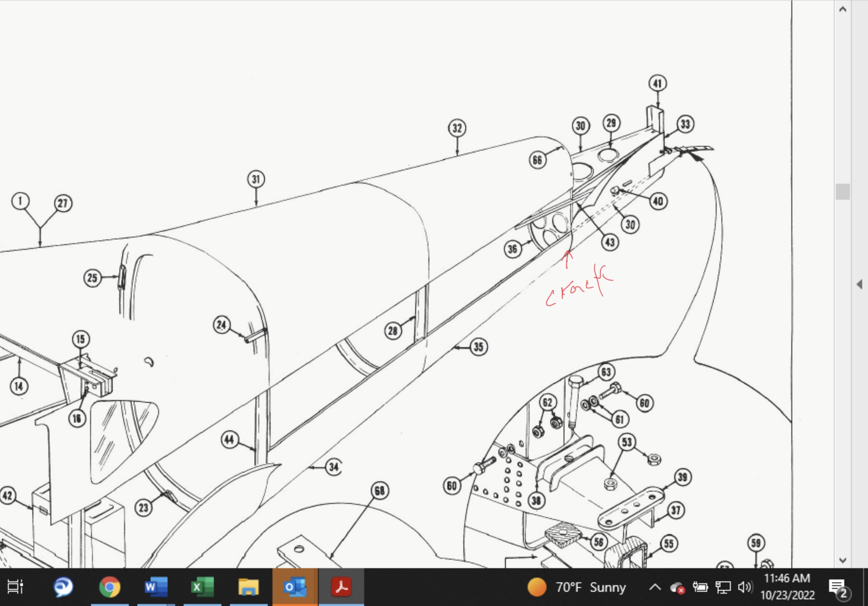
Task: Click the scroll up arrow of scrollbar
Action: coord(842,9)
